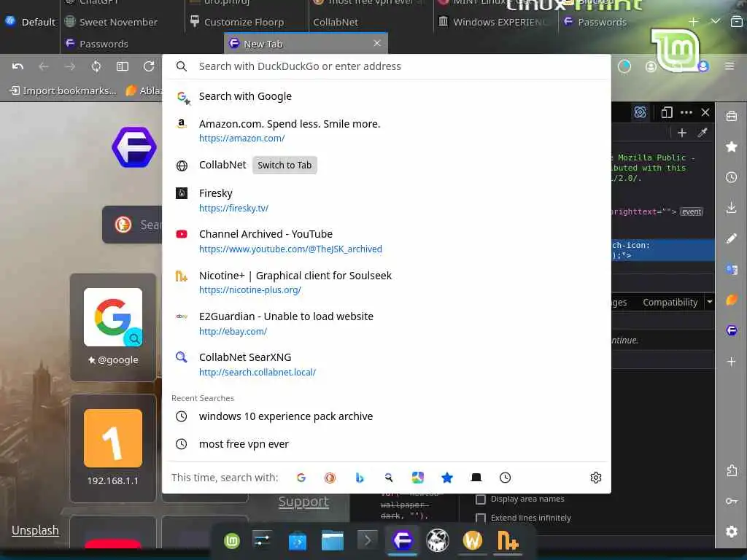
Task: Open the translate panel in sidebar
Action: [x=731, y=270]
